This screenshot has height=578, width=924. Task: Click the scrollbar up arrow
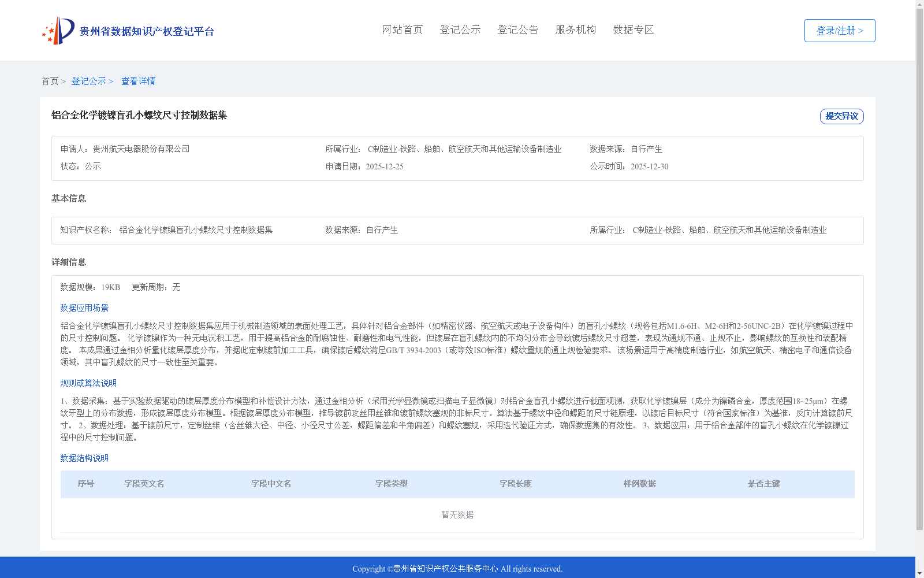click(919, 4)
